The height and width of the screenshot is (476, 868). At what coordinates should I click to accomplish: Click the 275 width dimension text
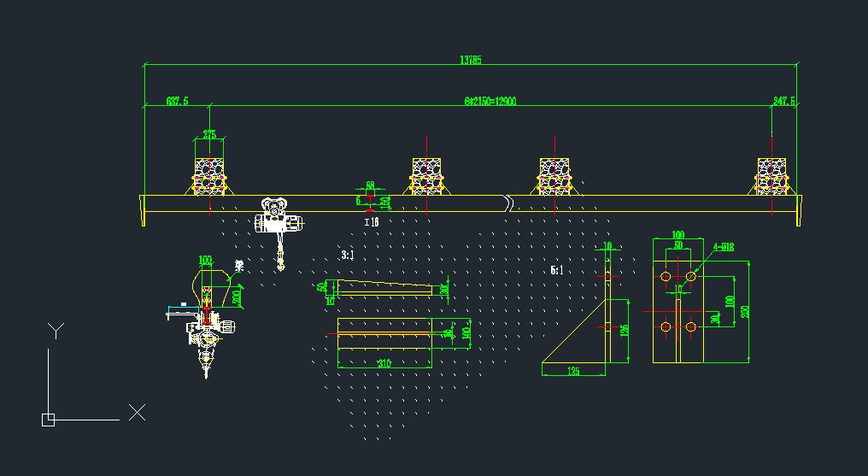tap(208, 134)
